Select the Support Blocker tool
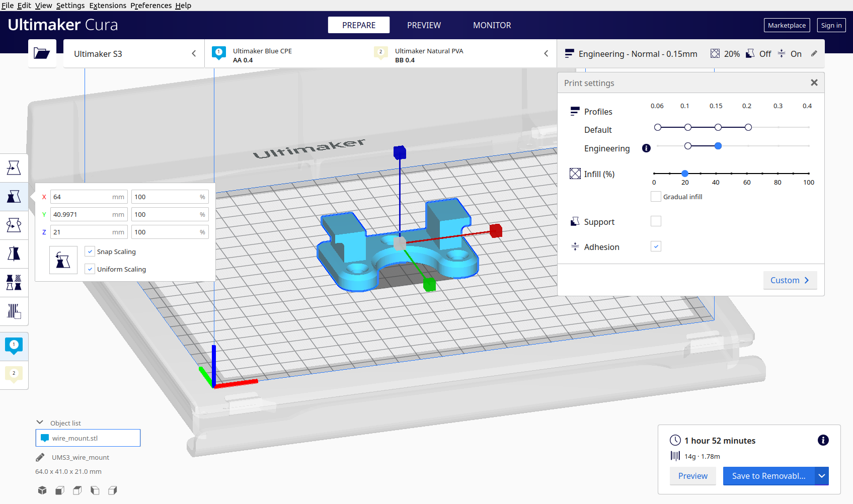853x504 pixels. [x=14, y=311]
